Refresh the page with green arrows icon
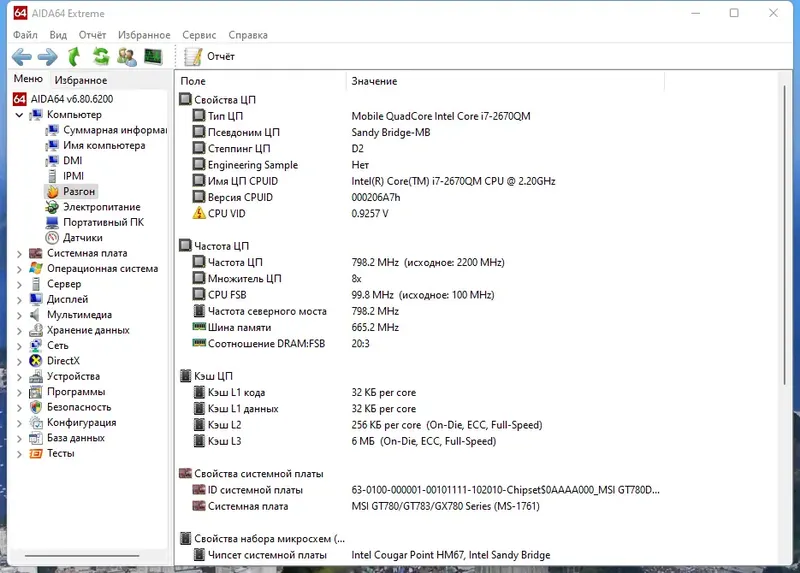800x573 pixels. 101,56
